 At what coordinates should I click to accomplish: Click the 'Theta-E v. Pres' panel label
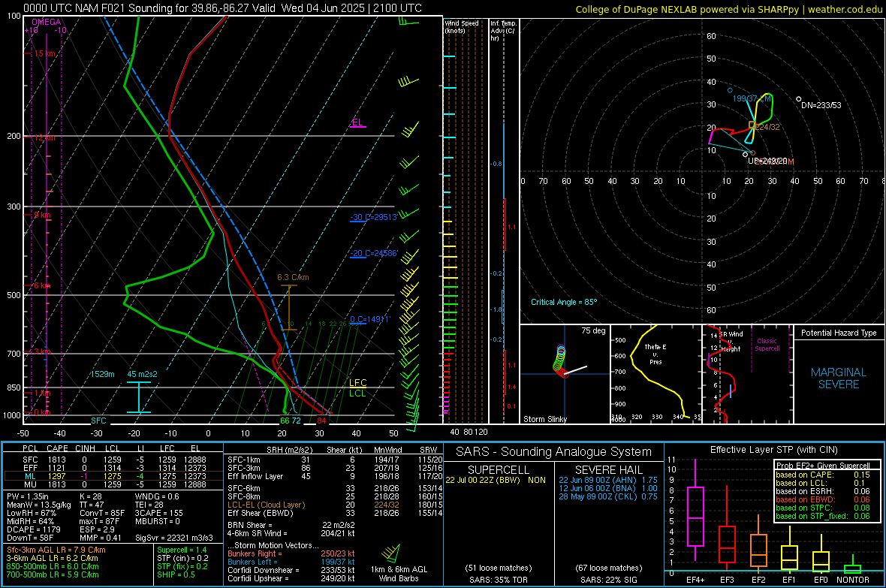[x=655, y=354]
